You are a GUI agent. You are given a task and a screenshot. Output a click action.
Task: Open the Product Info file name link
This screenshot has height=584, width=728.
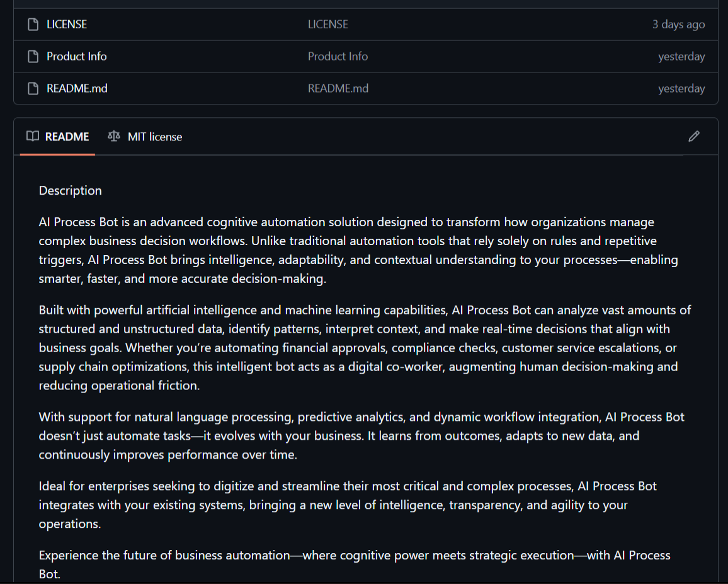click(77, 57)
